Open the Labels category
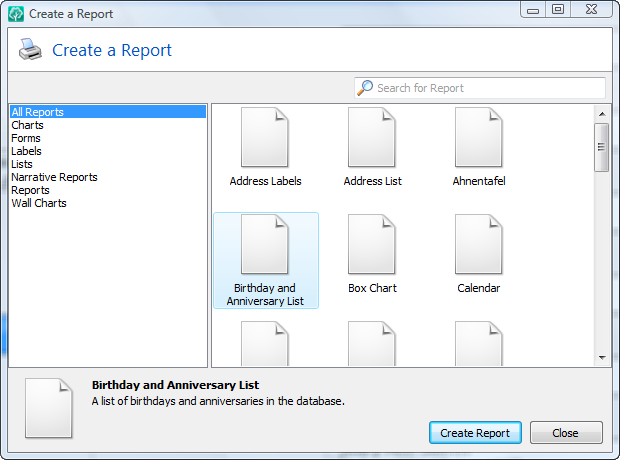 pos(26,151)
